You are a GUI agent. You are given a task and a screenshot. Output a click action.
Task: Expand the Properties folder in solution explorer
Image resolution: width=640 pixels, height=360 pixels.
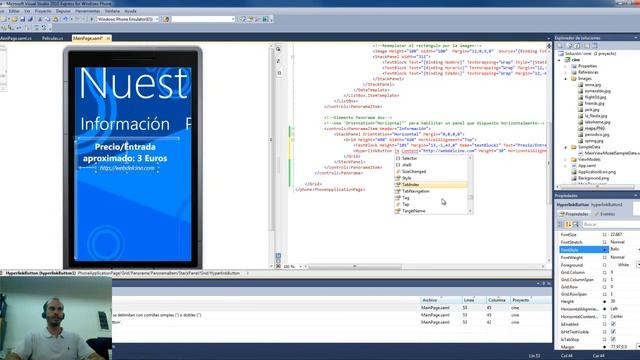coord(566,66)
